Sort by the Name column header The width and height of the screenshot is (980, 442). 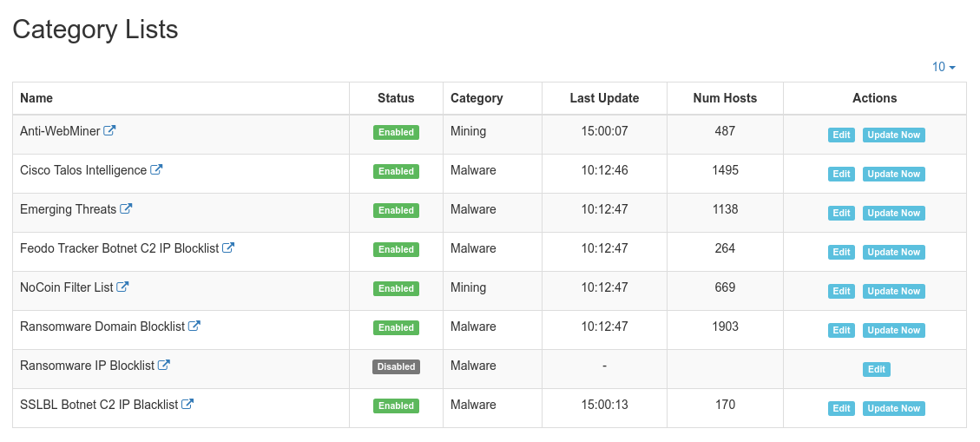click(x=36, y=98)
